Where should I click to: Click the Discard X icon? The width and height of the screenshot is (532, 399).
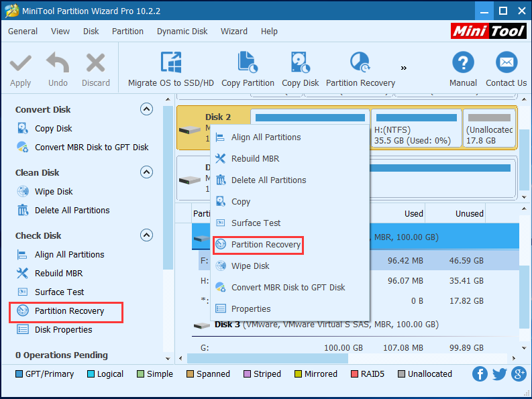96,63
